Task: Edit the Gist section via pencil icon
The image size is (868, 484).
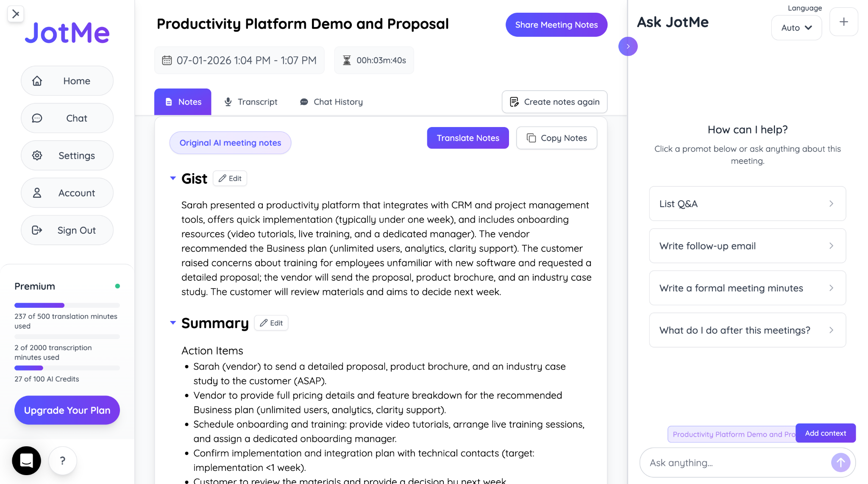Action: [230, 178]
